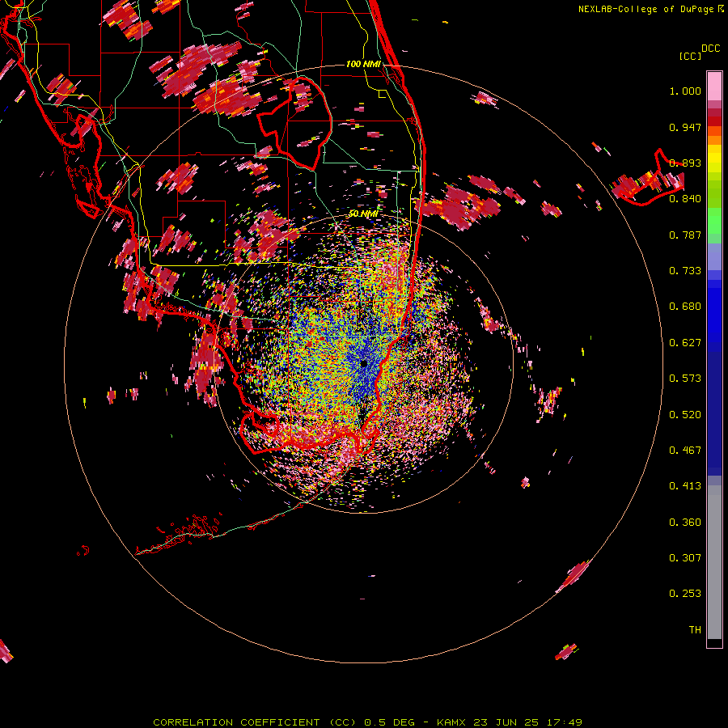Image resolution: width=728 pixels, height=728 pixels.
Task: Select the 0.947 legend value
Action: pyautogui.click(x=685, y=127)
